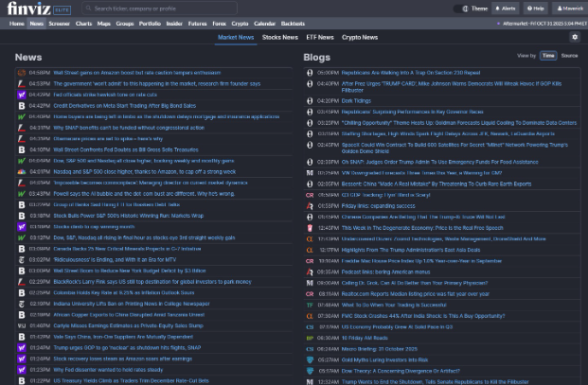588x385 pixels.
Task: Switch to the Stocks News tab
Action: (x=279, y=38)
